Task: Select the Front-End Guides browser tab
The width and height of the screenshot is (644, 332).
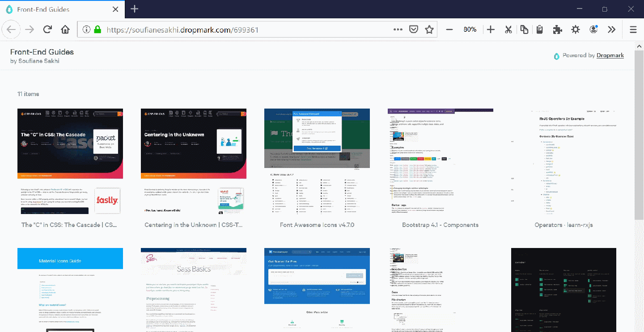Action: [x=63, y=9]
